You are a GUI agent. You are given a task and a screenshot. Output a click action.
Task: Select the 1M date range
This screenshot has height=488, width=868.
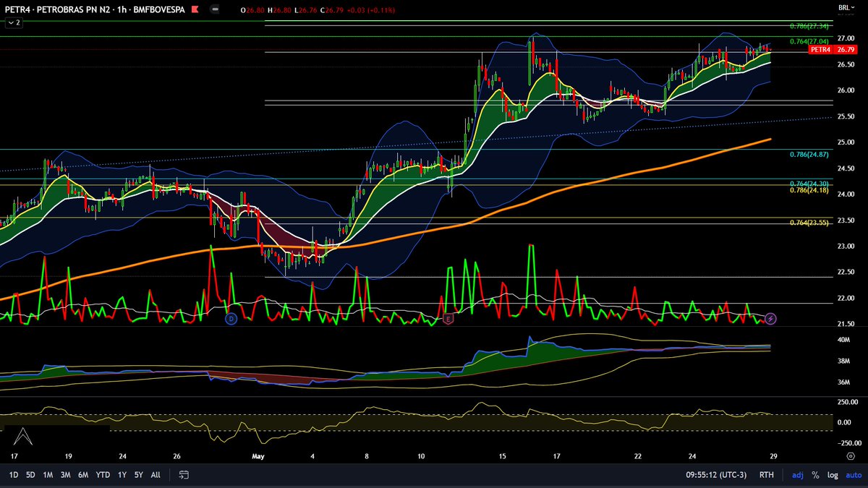pyautogui.click(x=48, y=475)
